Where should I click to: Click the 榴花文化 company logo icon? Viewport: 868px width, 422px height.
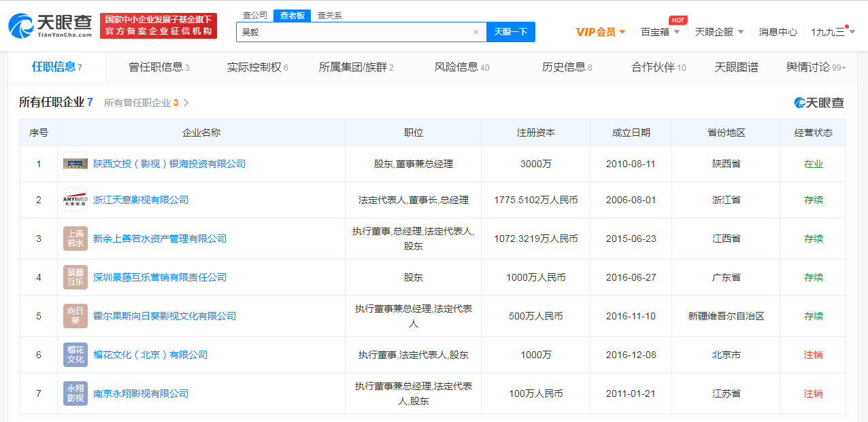(76, 355)
